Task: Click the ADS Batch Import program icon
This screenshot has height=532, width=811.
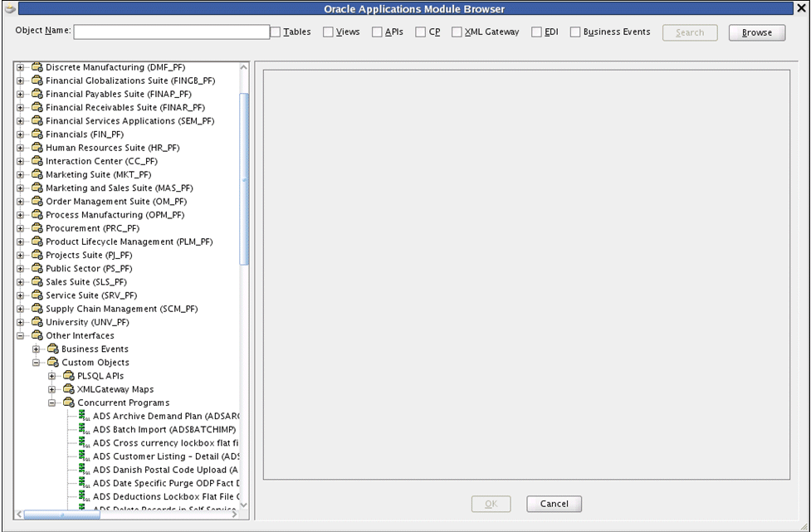Action: 84,430
